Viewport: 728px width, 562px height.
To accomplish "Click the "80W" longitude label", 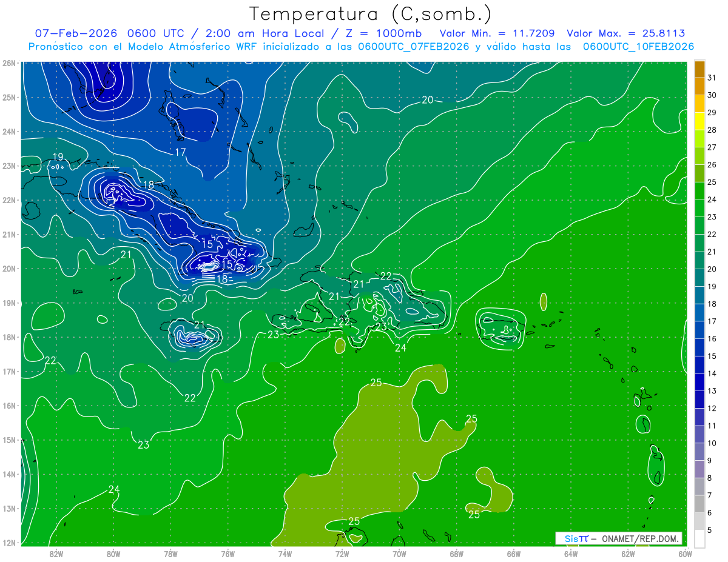I will [113, 553].
